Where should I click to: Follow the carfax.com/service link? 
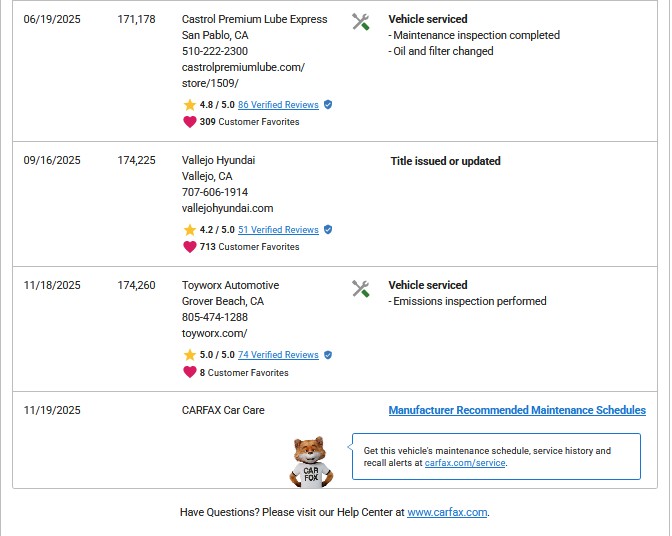pos(465,463)
